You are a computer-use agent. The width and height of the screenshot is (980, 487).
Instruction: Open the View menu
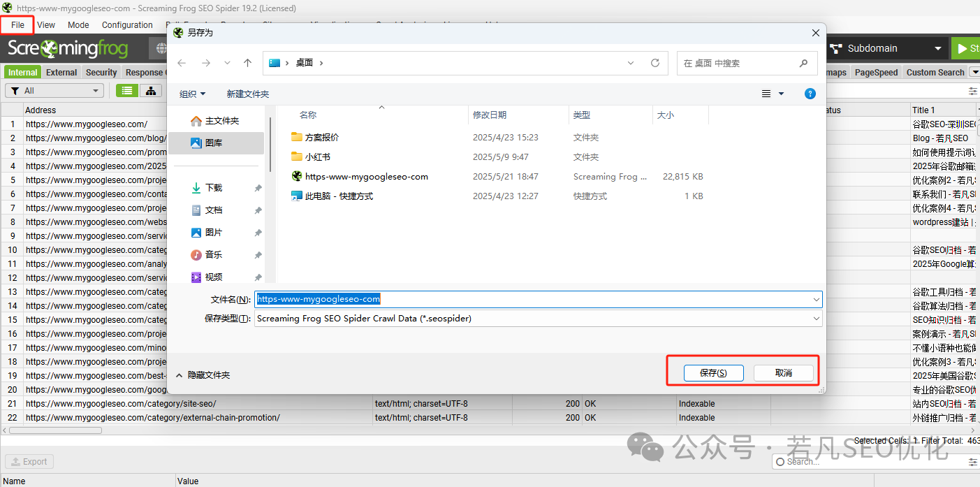point(46,25)
